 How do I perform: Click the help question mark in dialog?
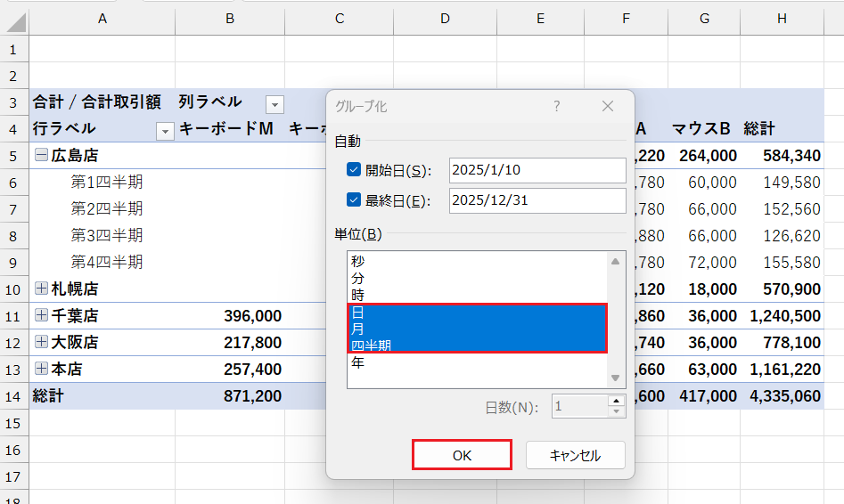click(557, 106)
